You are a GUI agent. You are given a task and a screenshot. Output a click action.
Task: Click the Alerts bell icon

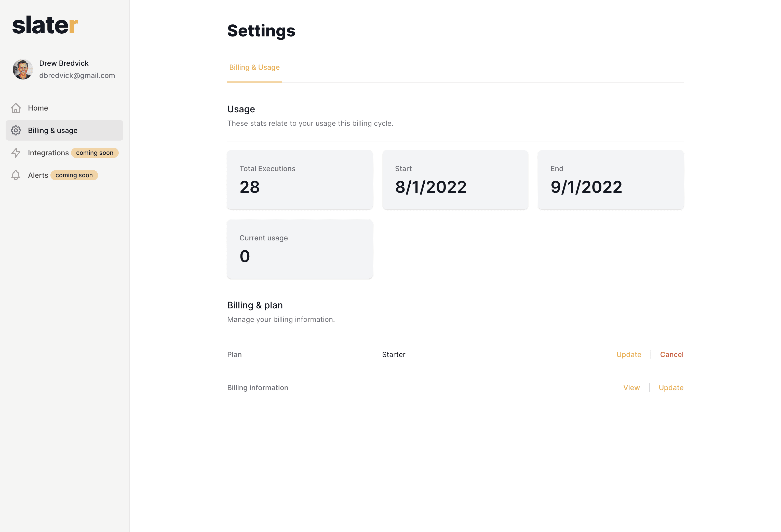(x=16, y=175)
